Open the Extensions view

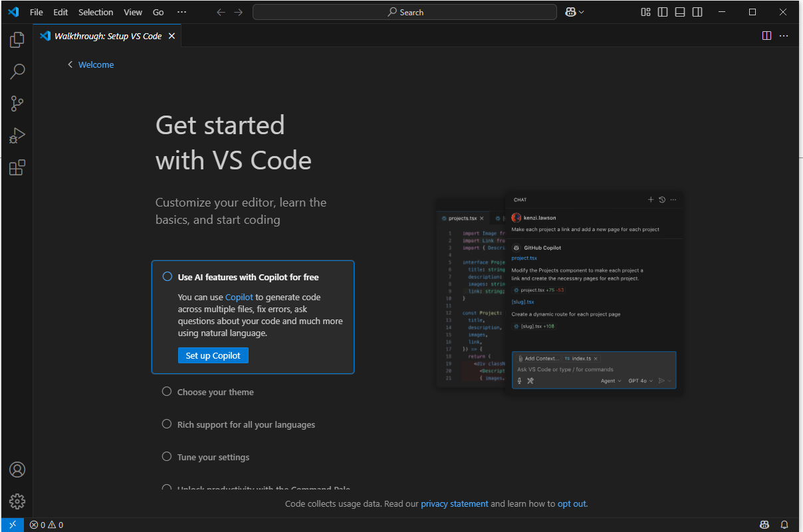click(17, 167)
